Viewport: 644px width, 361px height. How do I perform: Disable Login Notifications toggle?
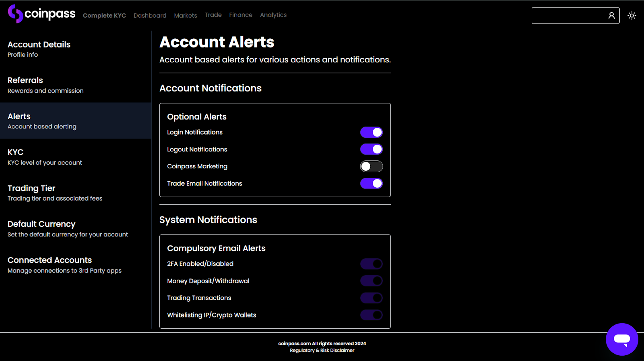tap(371, 132)
